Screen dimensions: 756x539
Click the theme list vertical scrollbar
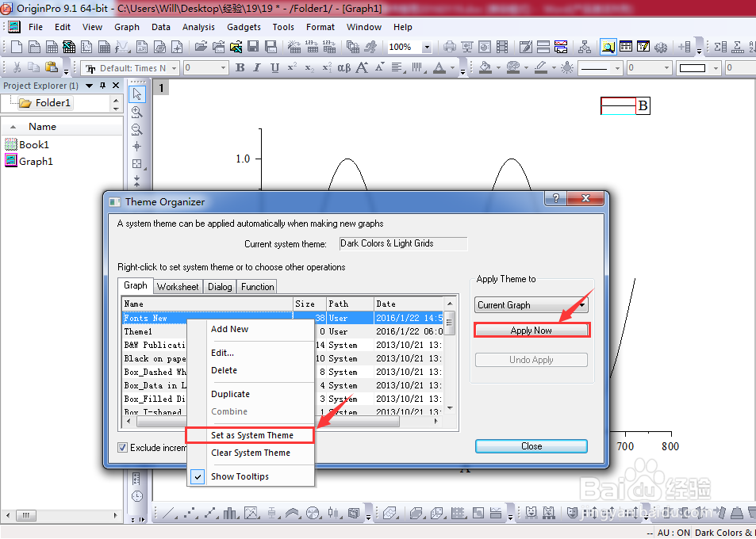(450, 356)
